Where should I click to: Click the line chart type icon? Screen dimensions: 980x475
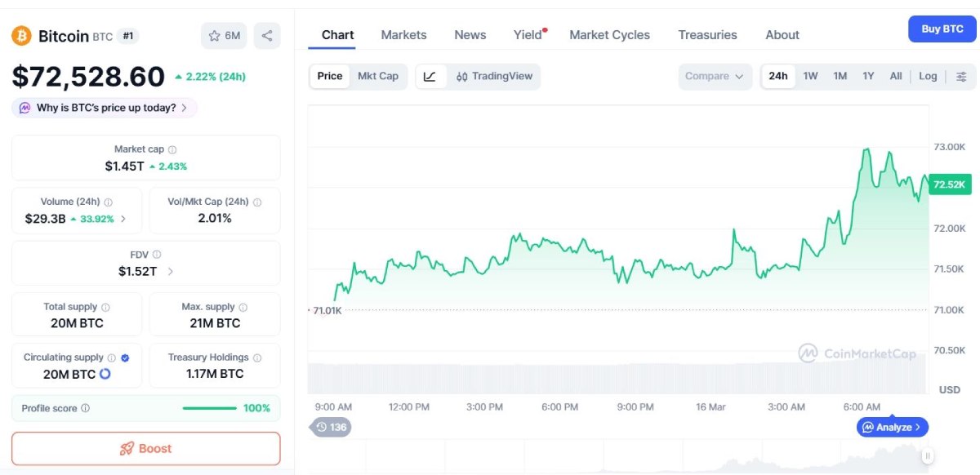tap(430, 77)
